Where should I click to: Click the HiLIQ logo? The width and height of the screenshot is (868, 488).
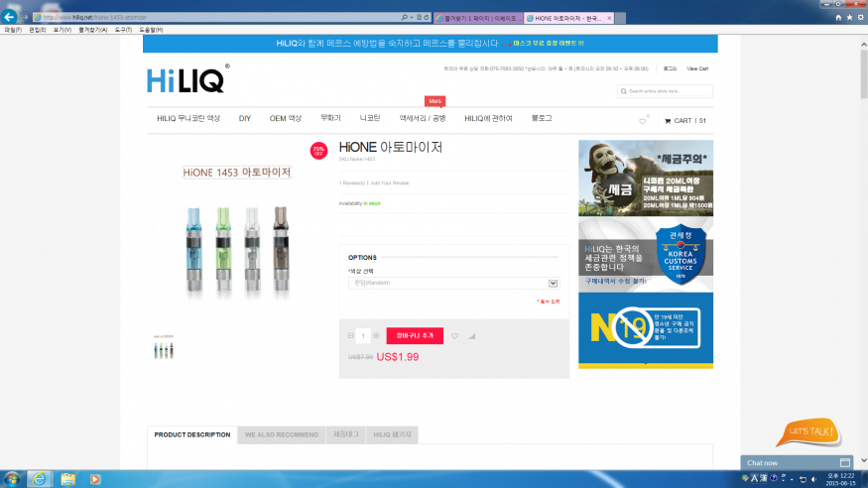(x=187, y=78)
